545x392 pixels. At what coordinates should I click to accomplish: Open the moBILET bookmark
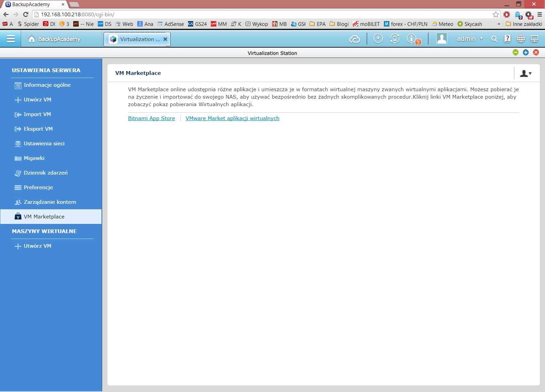click(366, 24)
